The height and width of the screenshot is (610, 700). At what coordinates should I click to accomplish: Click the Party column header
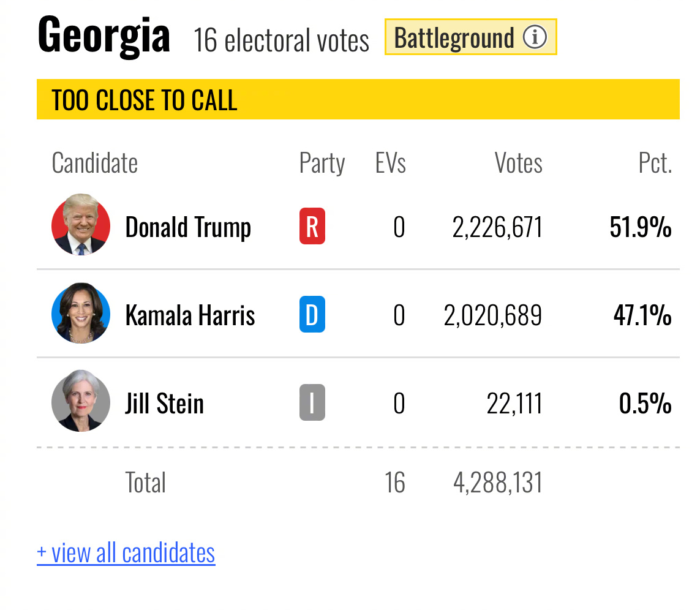coord(322,163)
